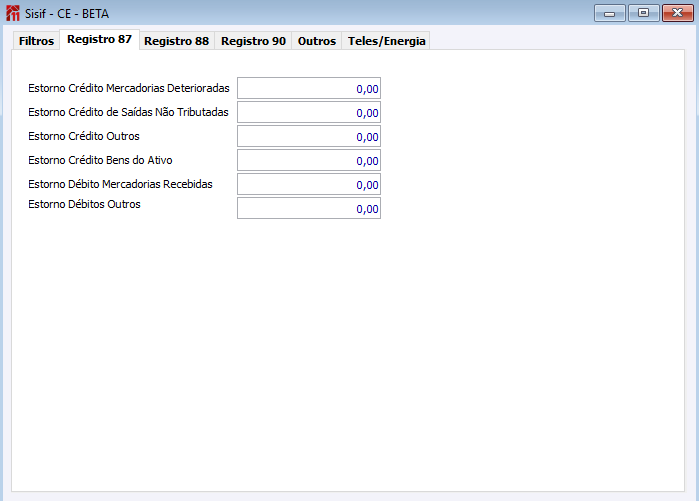Open the Registro 88 tab

[x=177, y=41]
